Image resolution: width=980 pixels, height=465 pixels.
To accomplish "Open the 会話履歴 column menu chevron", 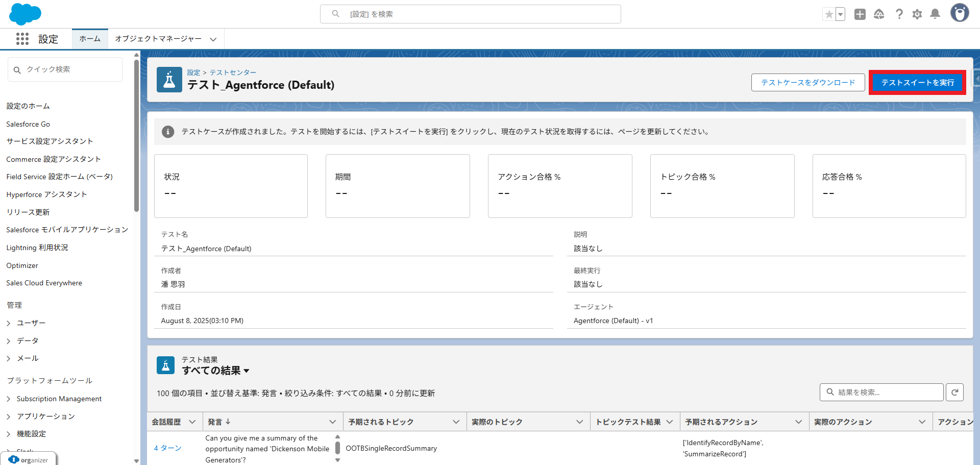I will point(192,422).
